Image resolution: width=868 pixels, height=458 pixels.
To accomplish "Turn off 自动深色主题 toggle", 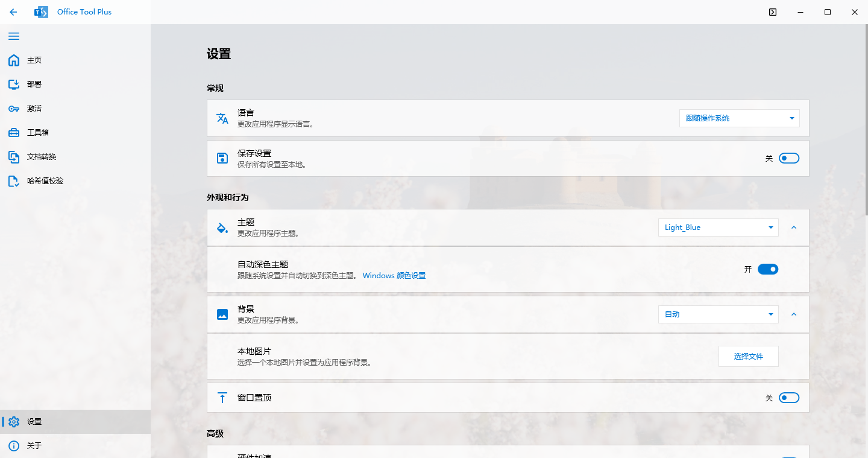I will coord(767,269).
